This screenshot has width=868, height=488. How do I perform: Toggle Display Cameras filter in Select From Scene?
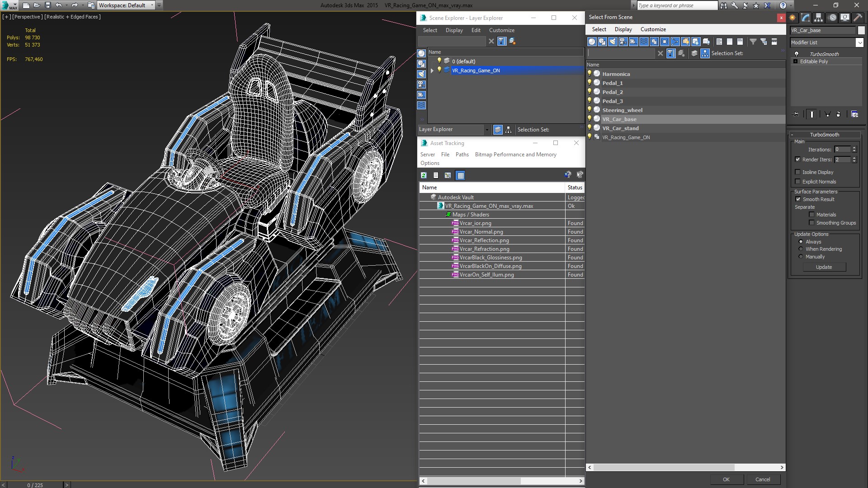623,42
